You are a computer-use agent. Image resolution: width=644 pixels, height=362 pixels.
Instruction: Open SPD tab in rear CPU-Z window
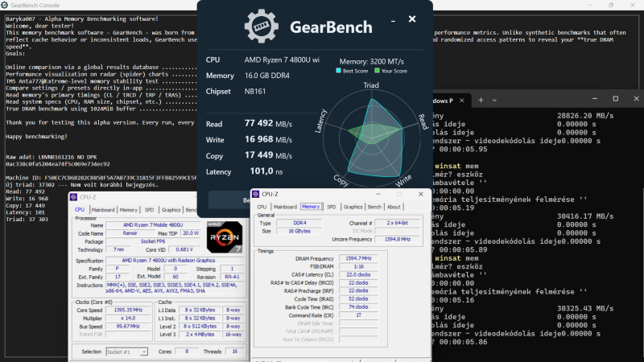149,210
